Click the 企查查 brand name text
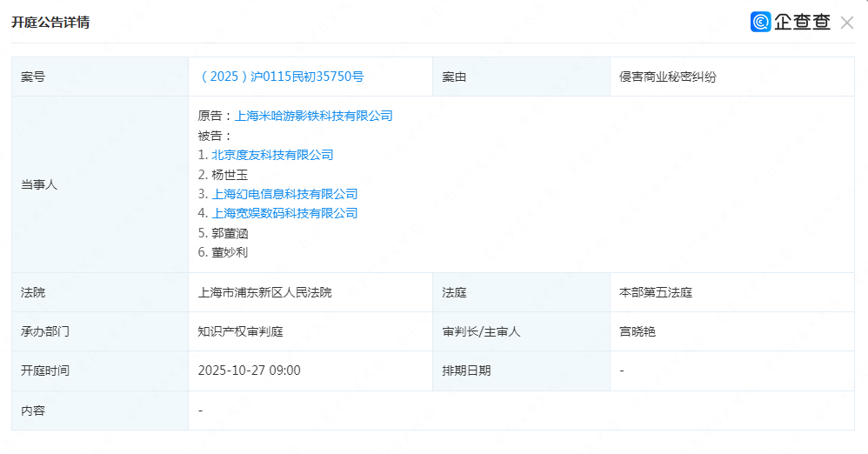This screenshot has height=454, width=868. coord(802,23)
